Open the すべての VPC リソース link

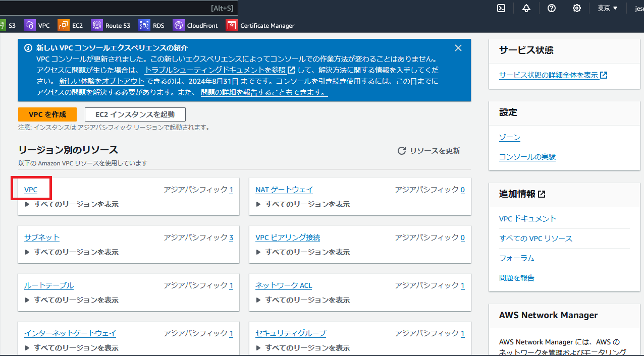point(536,239)
